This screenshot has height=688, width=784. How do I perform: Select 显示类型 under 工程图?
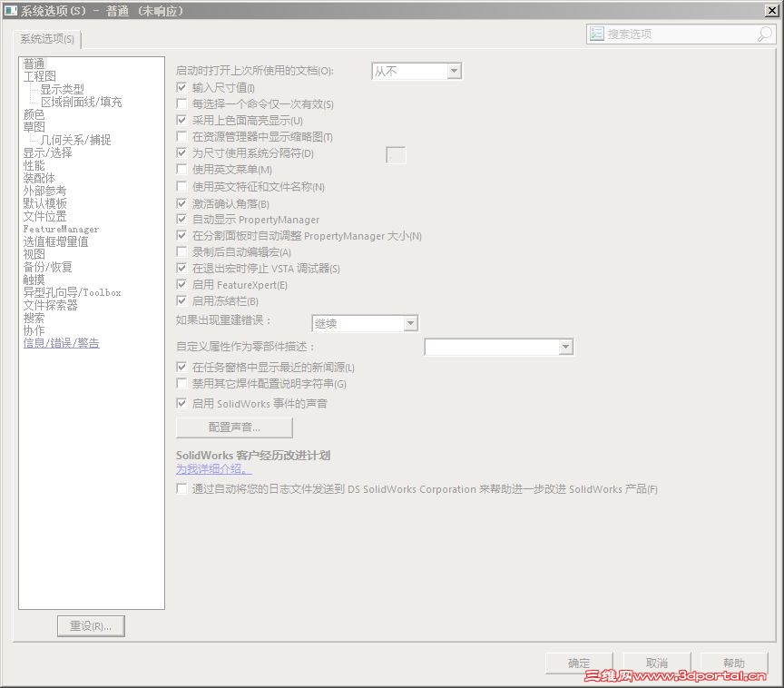pos(62,89)
